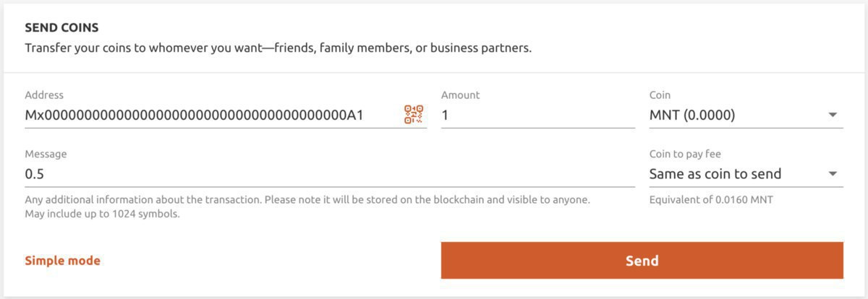Screen dimensions: 868x299
Task: Select the Amount field label
Action: click(461, 95)
